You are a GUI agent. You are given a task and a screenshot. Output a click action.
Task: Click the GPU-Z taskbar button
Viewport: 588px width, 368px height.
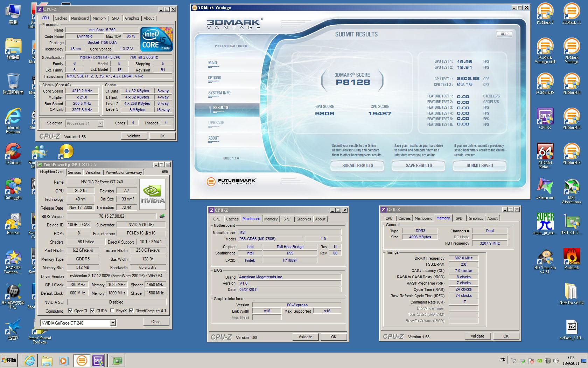(118, 360)
